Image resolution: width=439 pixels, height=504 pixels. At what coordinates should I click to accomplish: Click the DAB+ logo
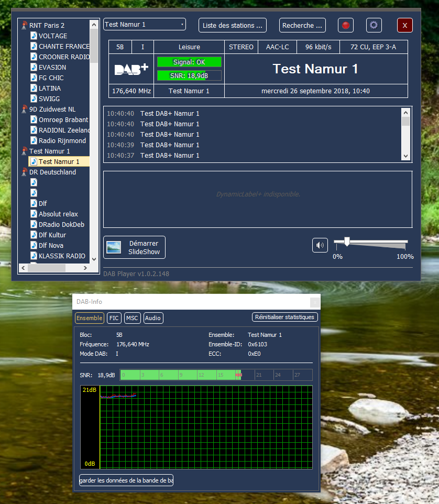[131, 69]
